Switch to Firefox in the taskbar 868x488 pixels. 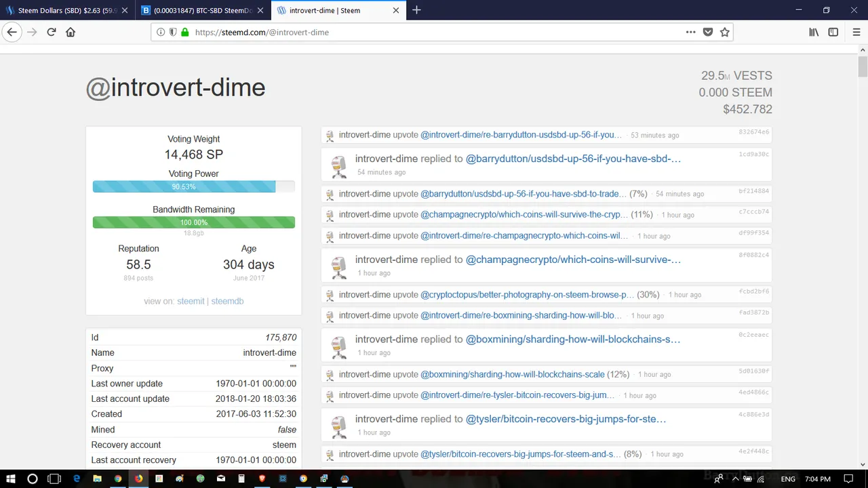pos(138,479)
